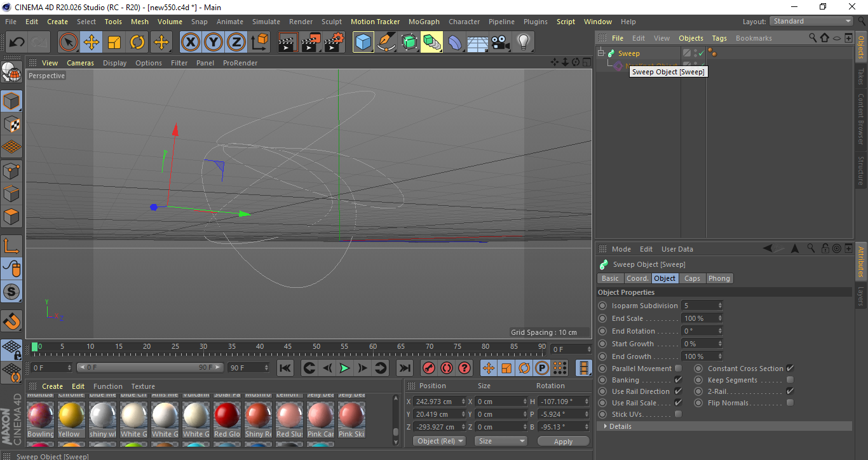Open the MoGraph menu
This screenshot has width=868, height=460.
tap(424, 22)
